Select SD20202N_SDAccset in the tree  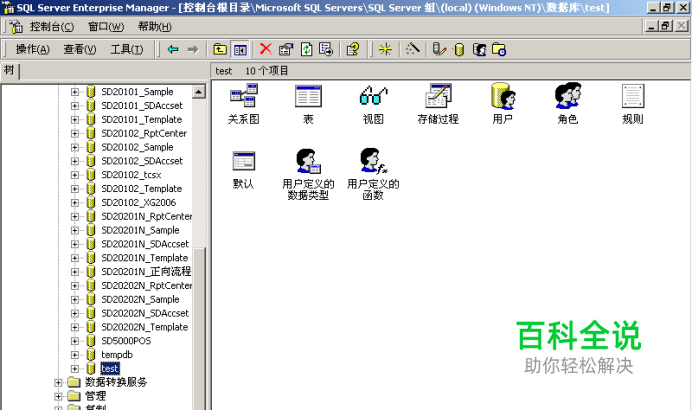(x=145, y=313)
